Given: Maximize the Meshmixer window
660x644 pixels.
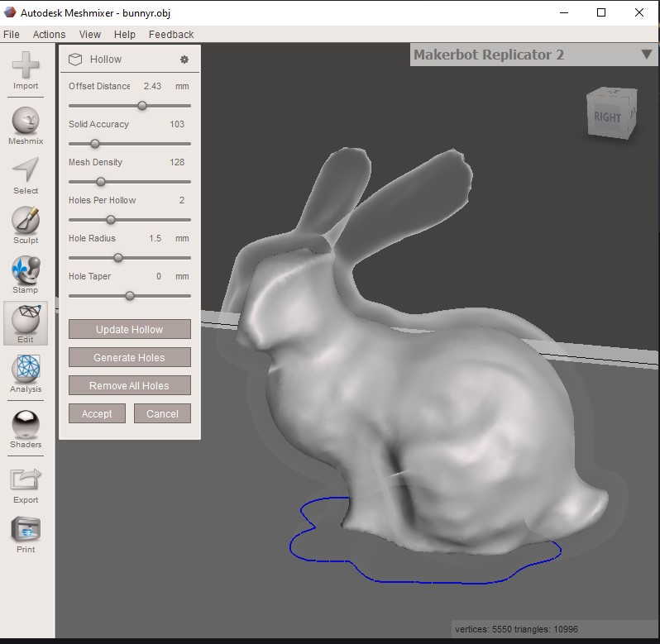Looking at the screenshot, I should click(601, 12).
